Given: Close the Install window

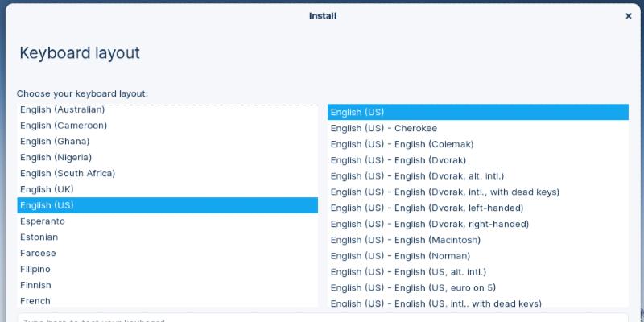Looking at the screenshot, I should pos(628,15).
